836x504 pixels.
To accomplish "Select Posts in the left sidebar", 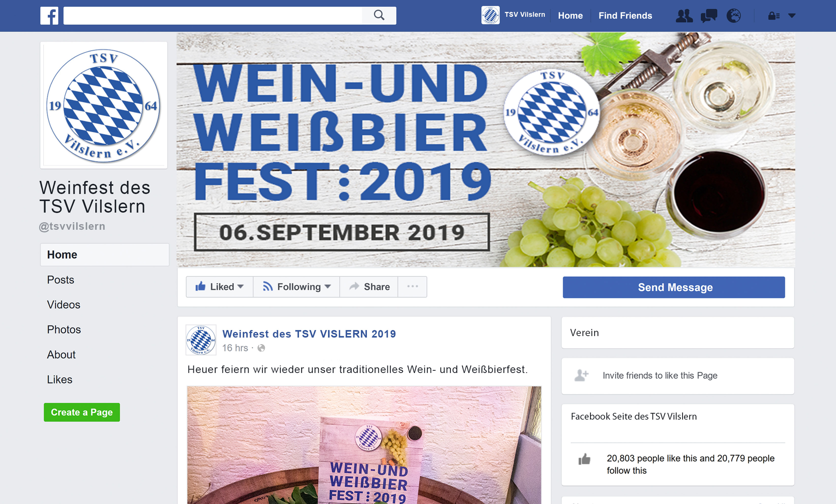I will tap(60, 280).
